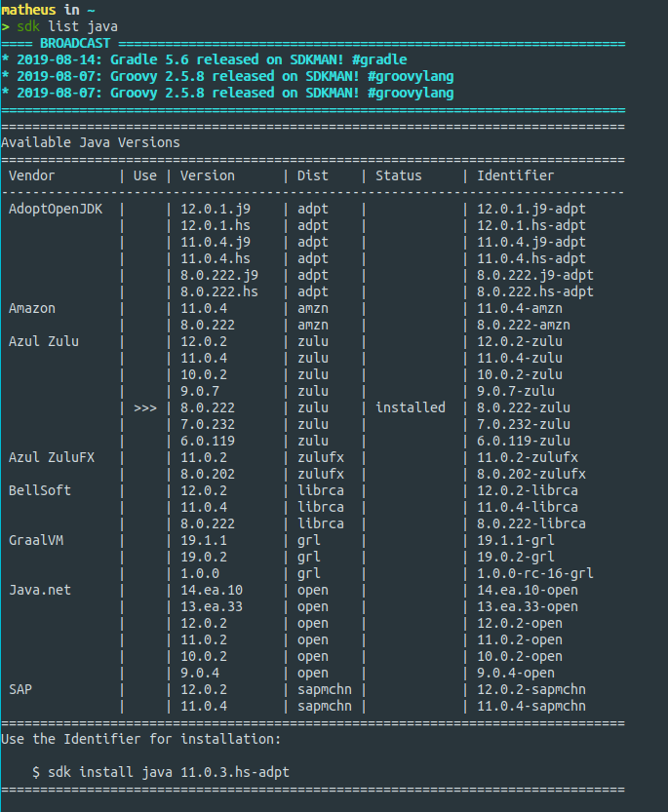Click the AdoptOpenJDK vendor name
Viewport: 668px width, 812px height.
[x=56, y=210]
